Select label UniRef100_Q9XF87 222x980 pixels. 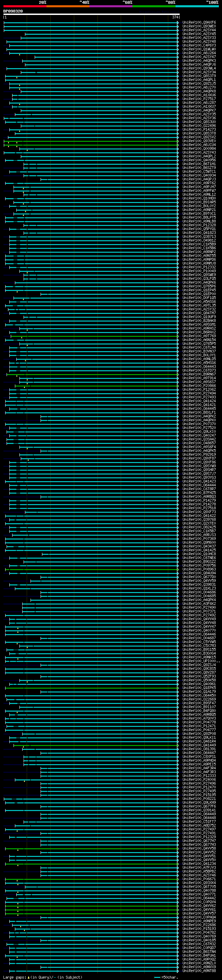click(199, 458)
